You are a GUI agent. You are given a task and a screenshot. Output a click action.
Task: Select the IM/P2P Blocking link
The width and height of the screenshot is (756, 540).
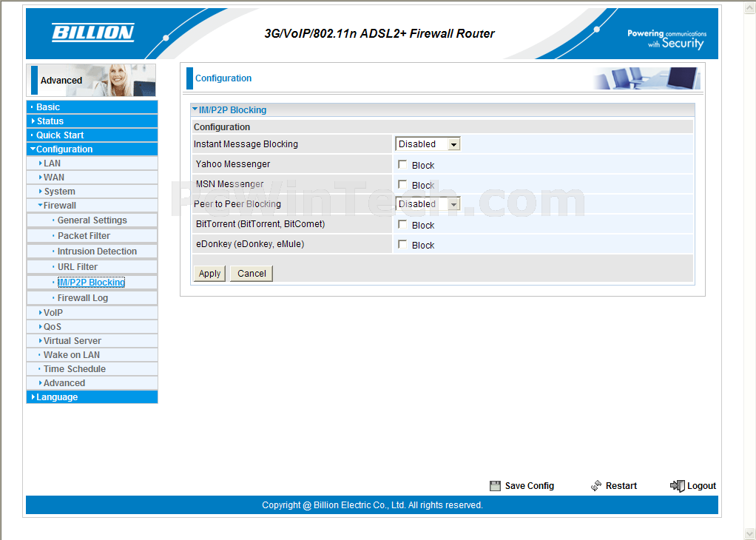(91, 283)
